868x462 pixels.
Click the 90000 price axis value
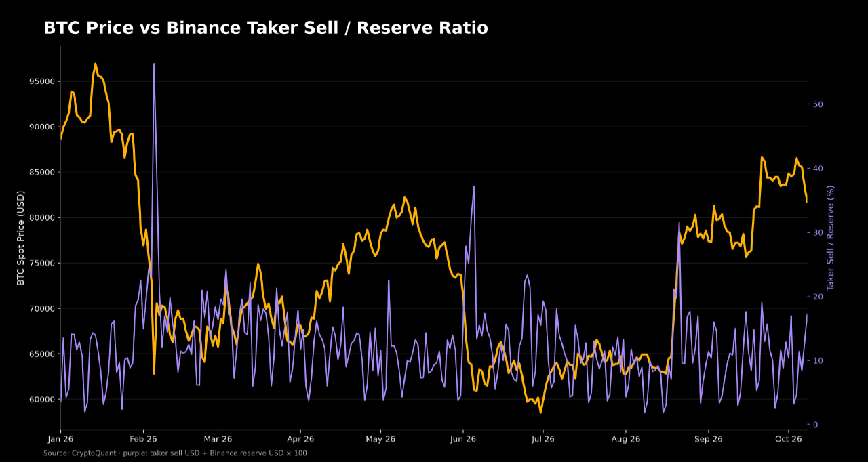tap(43, 127)
